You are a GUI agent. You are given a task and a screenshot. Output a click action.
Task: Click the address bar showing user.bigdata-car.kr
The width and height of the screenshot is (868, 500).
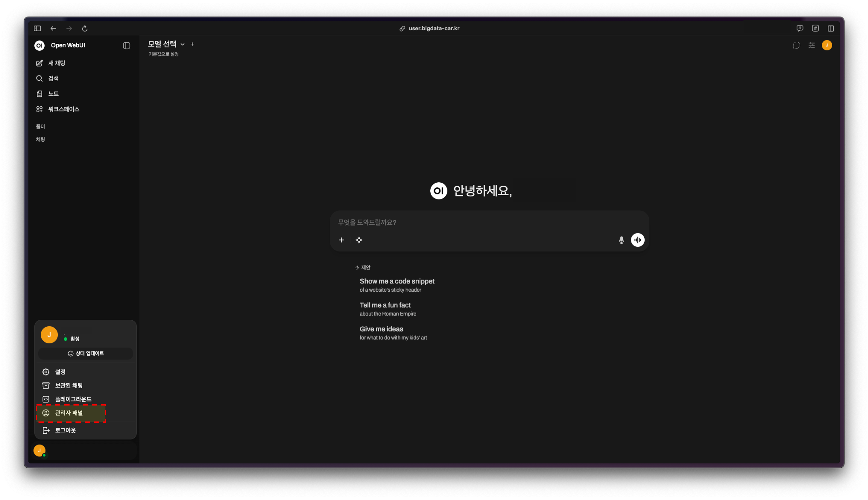click(x=429, y=28)
